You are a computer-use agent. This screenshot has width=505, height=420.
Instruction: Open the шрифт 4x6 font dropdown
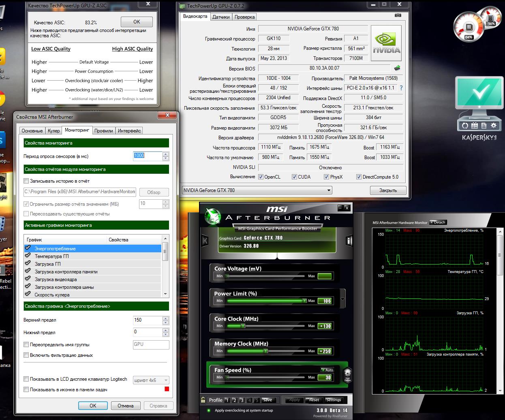151,380
